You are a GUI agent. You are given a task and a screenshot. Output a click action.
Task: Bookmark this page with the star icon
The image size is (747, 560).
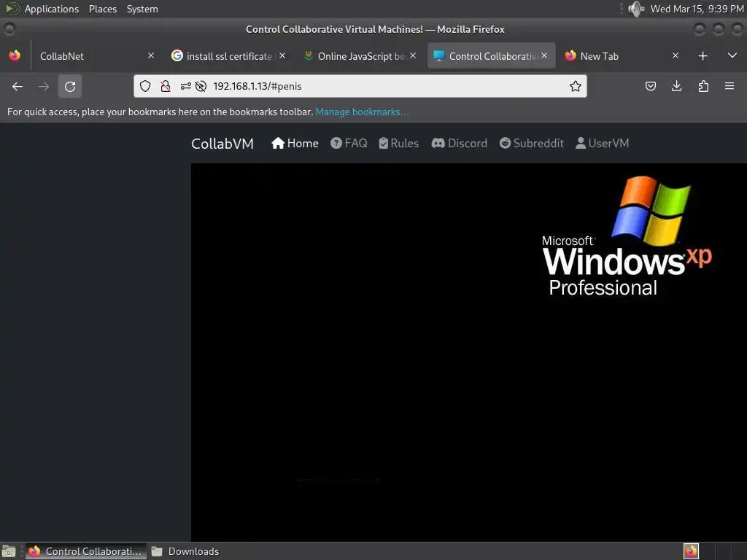pos(576,86)
